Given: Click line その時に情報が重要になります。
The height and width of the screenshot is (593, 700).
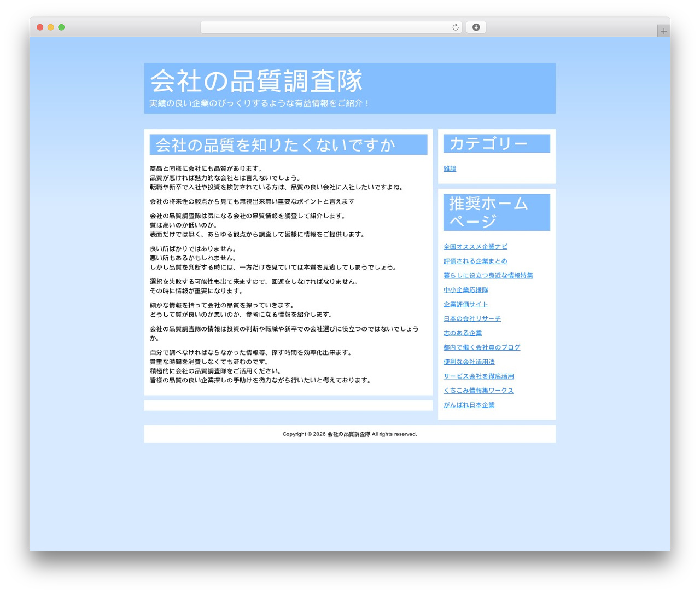Looking at the screenshot, I should 196,291.
